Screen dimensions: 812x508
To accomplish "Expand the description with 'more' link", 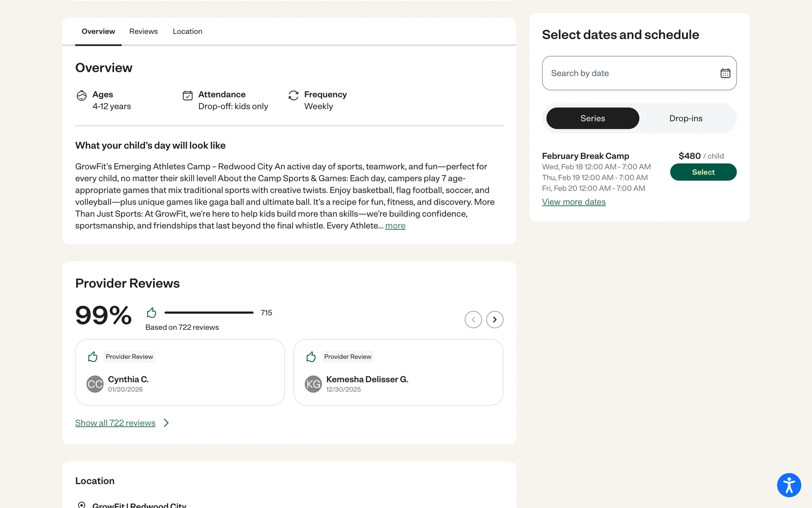I will 395,226.
